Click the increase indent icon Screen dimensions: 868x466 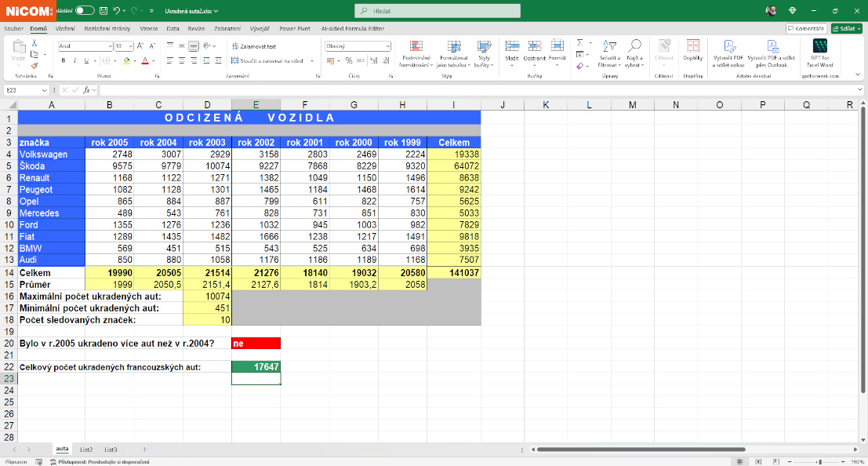pos(218,60)
